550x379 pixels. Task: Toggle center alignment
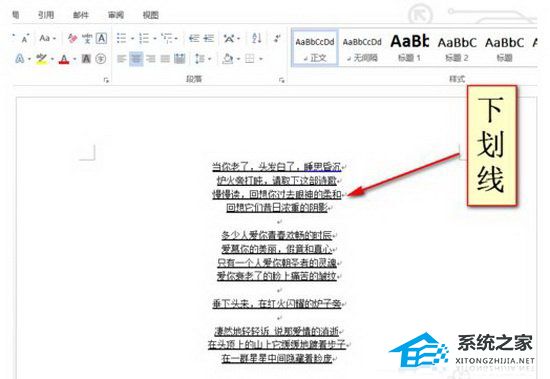tap(136, 59)
